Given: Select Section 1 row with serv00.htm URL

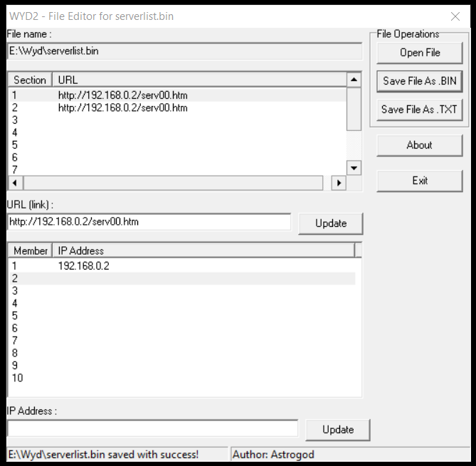Looking at the screenshot, I should click(178, 95).
